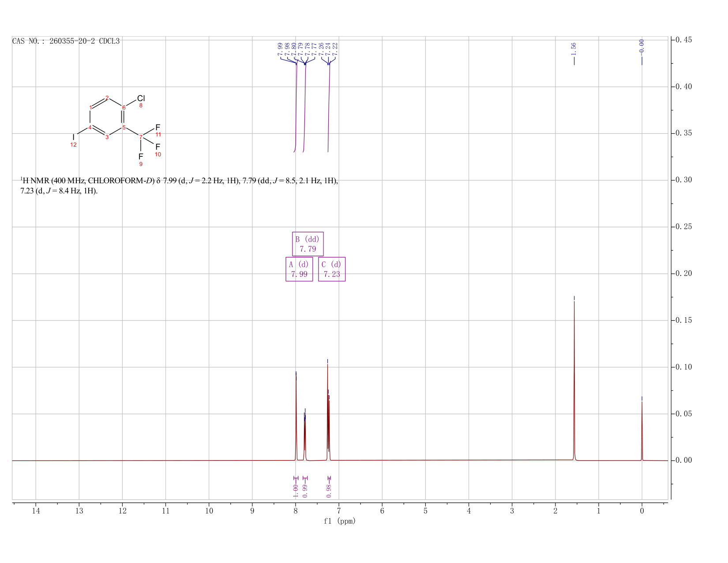Click x-axis tick label 11
This screenshot has width=728, height=563.
tap(165, 511)
